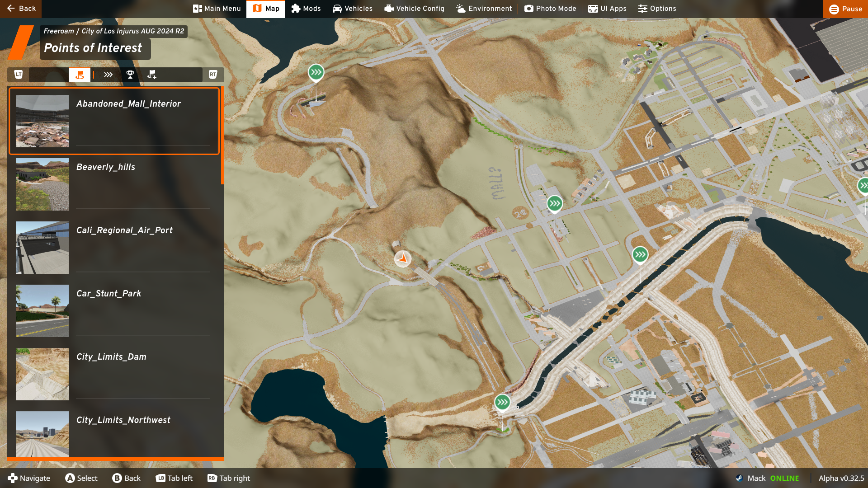Click the add custom flag icon
Viewport: 868px width, 488px height.
(x=152, y=75)
